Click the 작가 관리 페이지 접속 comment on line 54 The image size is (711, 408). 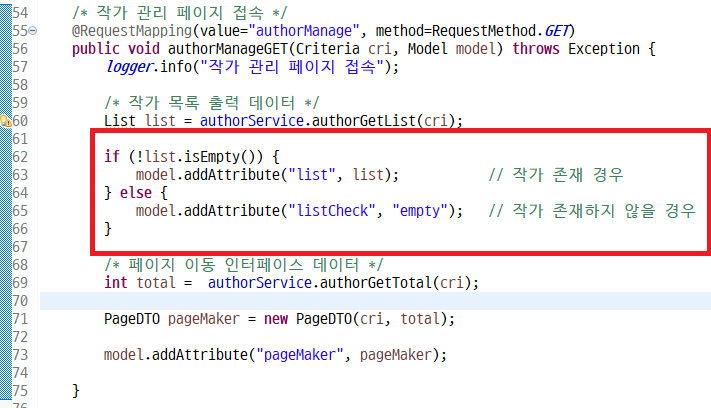[180, 13]
